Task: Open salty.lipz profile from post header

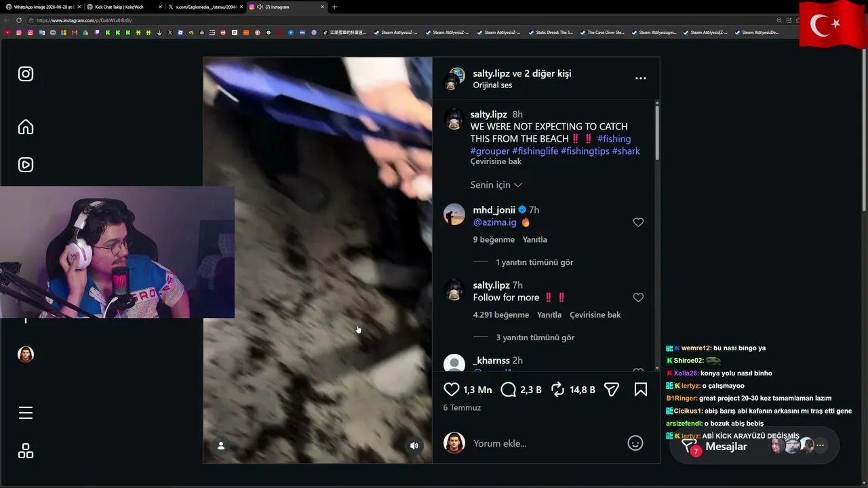Action: pyautogui.click(x=491, y=73)
